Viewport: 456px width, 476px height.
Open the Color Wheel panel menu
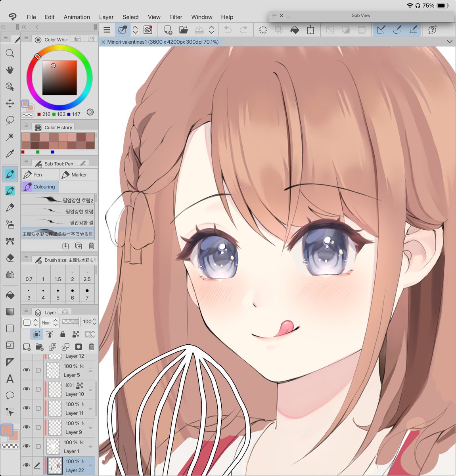26,38
